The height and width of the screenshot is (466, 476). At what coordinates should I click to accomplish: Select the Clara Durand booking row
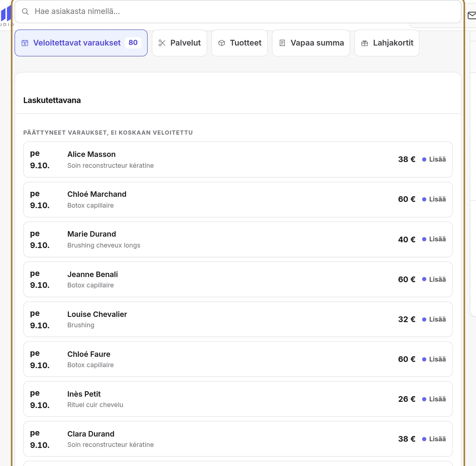point(238,439)
